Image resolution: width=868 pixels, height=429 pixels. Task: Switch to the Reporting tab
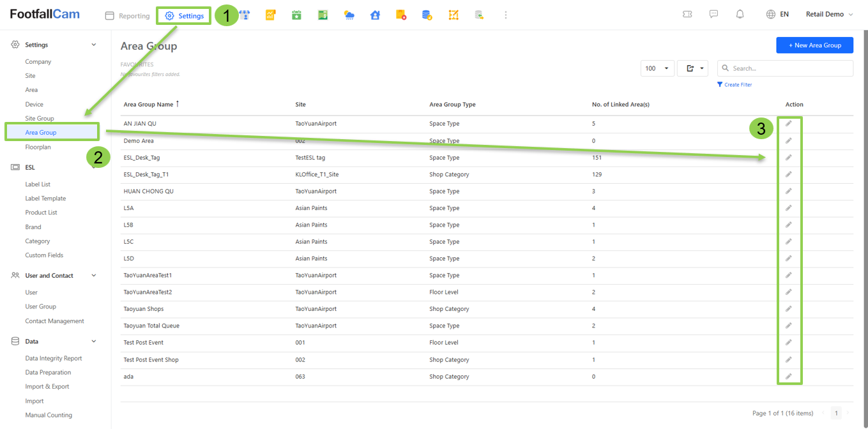click(x=128, y=16)
